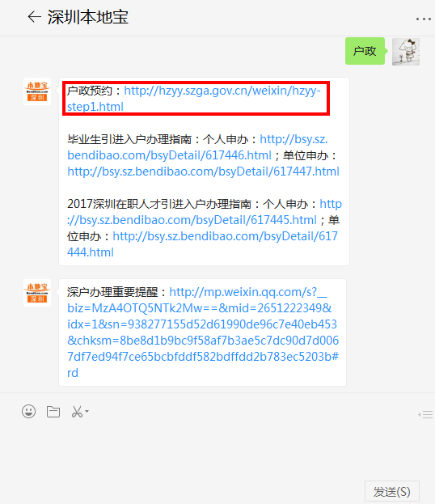Open the mp.weixin.qq.com 深户办理 reminder link
435x504 pixels.
pos(203,332)
